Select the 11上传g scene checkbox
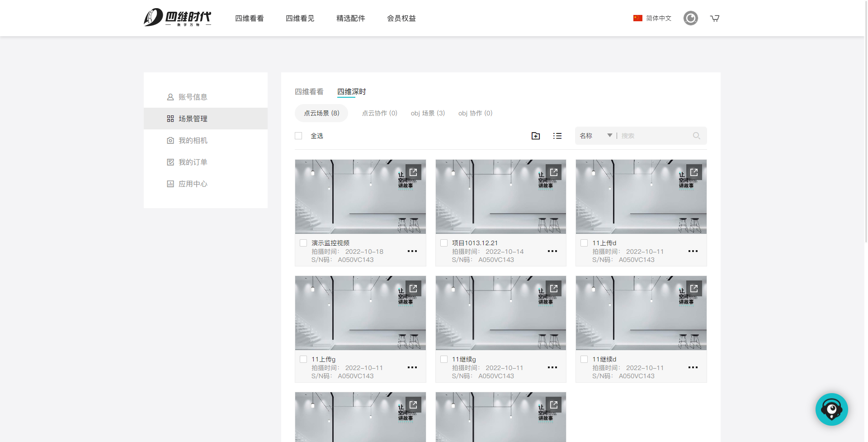This screenshot has height=442, width=868. pos(303,359)
